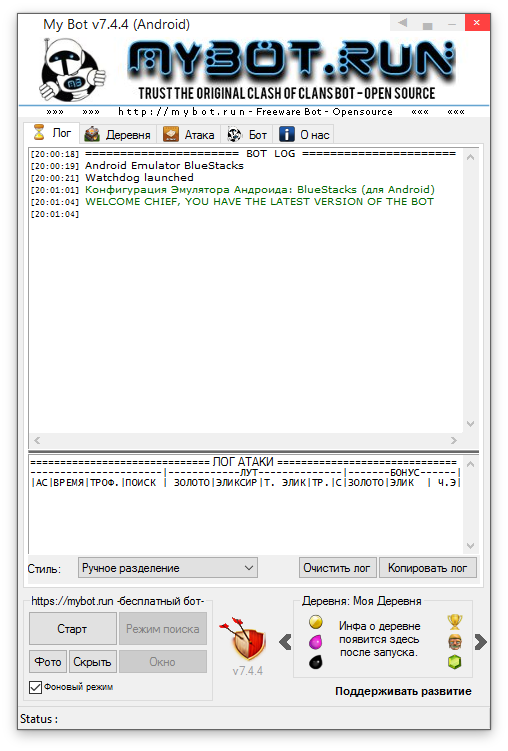This screenshot has width=508, height=751.
Task: Click the gold trophy icon
Action: pyautogui.click(x=454, y=622)
